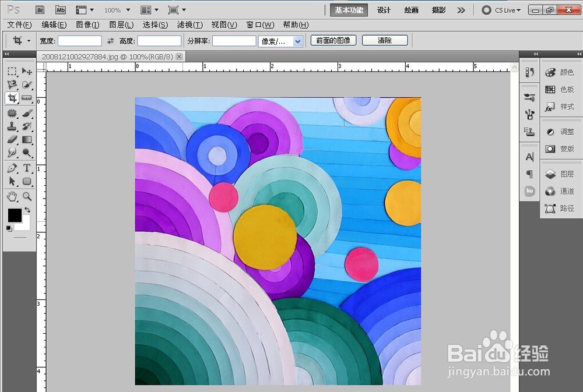This screenshot has width=583, height=392.
Task: Open the 图层 layers panel
Action: click(560, 174)
